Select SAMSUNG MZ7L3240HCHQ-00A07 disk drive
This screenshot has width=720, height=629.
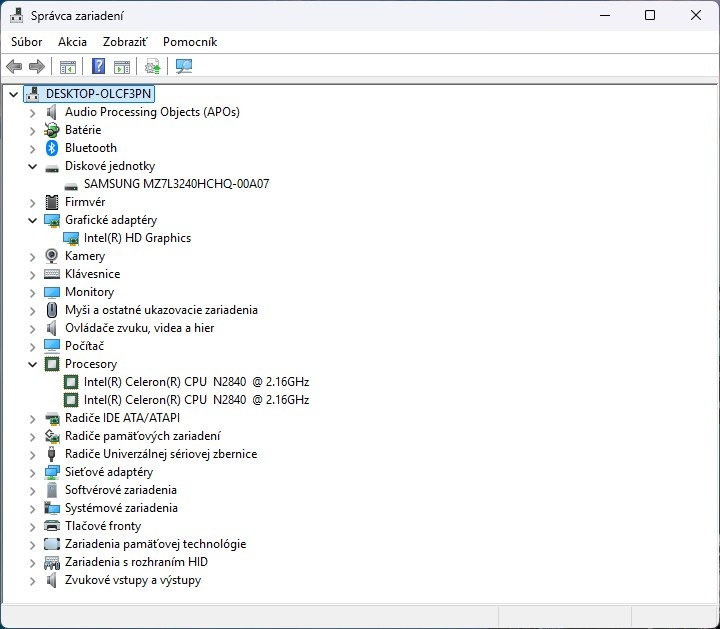pos(176,184)
